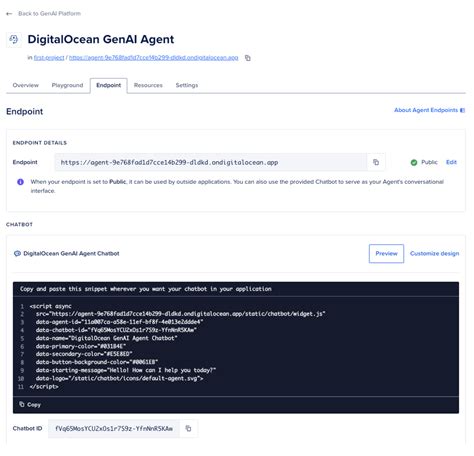
Task: Copy the Chatbot ID with the icon
Action: pos(188,429)
